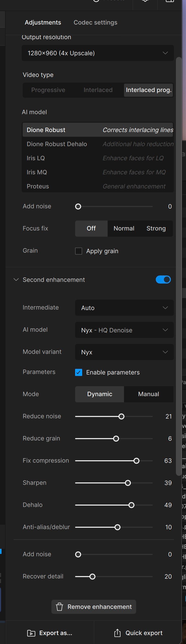Viewport: 186px width, 644px height.
Task: Choose the Iris MQ model
Action: (x=98, y=172)
